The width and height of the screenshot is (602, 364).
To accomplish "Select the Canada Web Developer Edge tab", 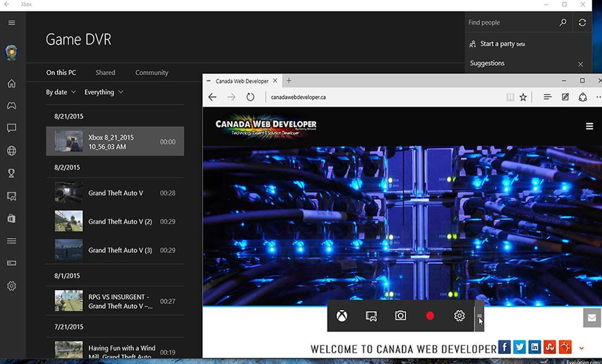I will pos(242,81).
